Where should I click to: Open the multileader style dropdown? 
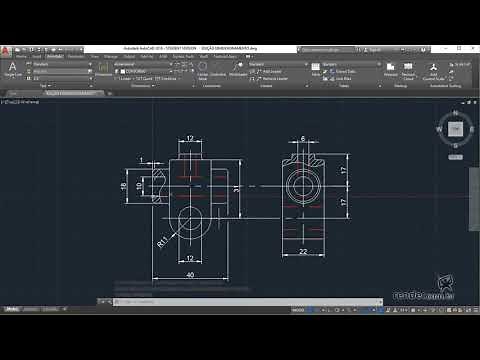[x=278, y=64]
